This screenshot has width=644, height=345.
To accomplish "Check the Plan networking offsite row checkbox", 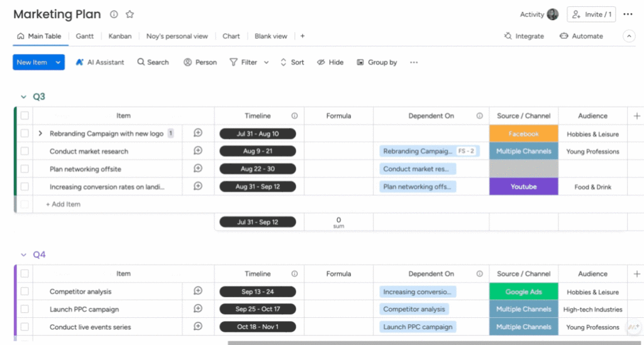I will 25,169.
